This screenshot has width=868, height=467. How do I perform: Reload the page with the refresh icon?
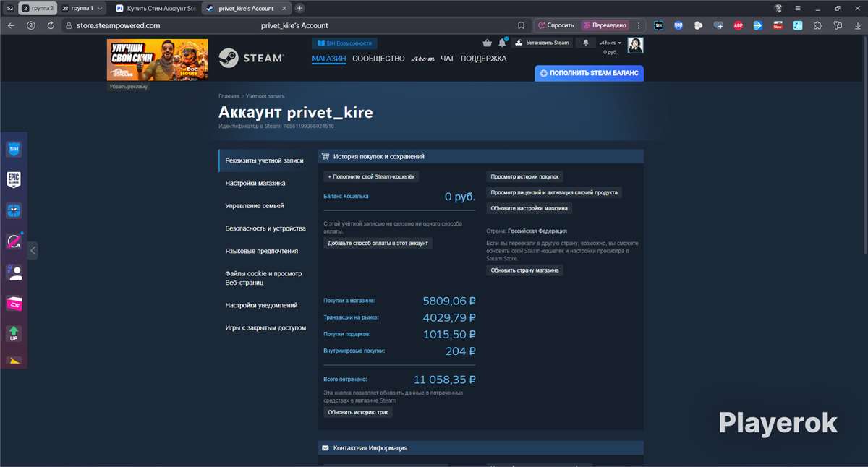click(x=51, y=25)
